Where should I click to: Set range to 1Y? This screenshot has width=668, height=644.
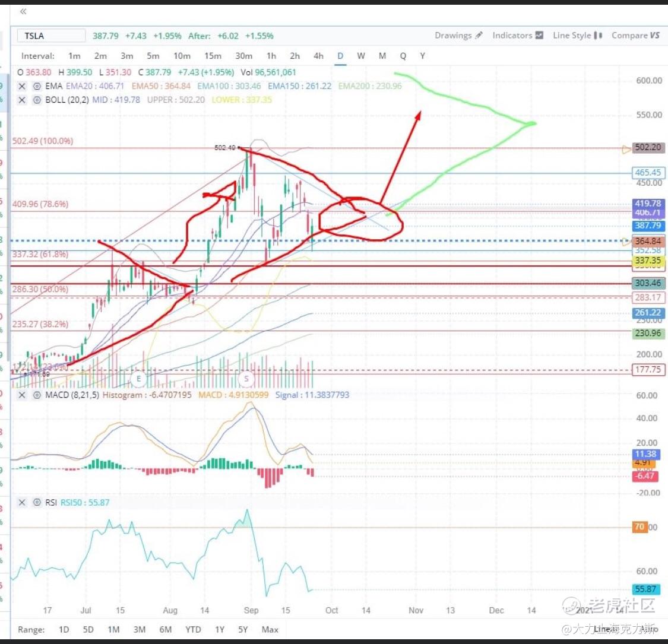219,630
